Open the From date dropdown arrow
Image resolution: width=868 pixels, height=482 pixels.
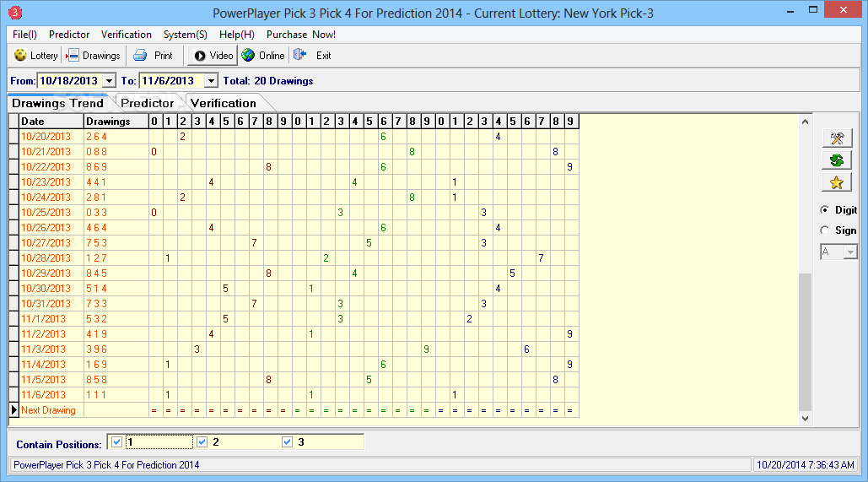[110, 81]
